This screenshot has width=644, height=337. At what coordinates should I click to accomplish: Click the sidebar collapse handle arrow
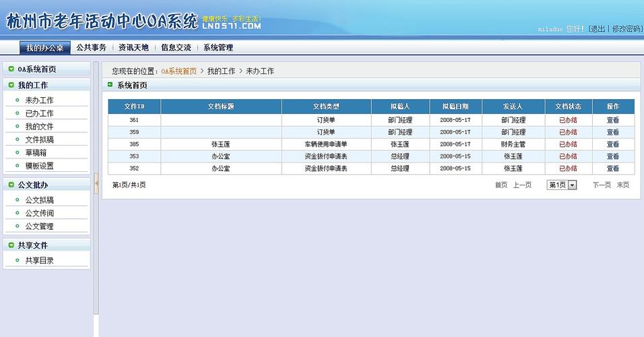[x=96, y=183]
